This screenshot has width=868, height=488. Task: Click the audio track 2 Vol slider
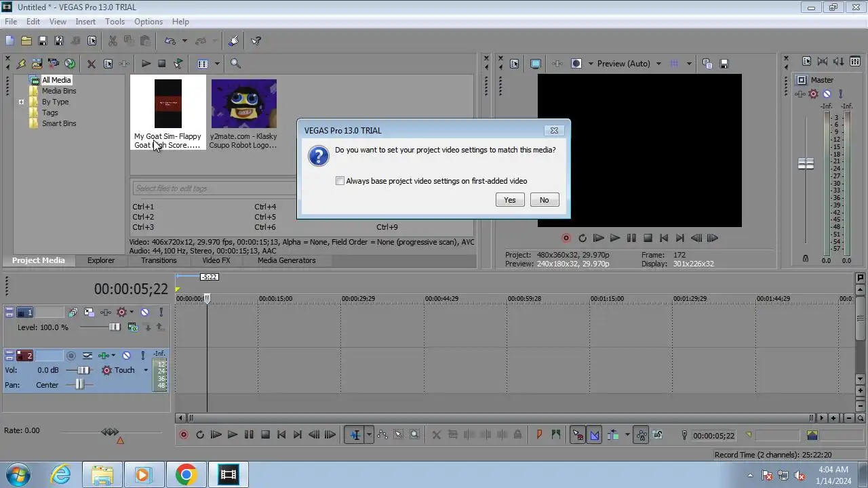coord(82,370)
